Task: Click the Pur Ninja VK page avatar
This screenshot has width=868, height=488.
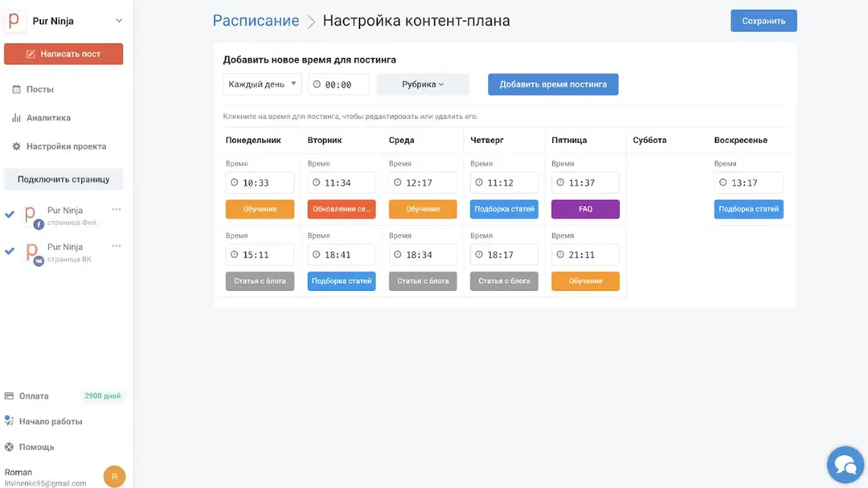Action: (32, 253)
